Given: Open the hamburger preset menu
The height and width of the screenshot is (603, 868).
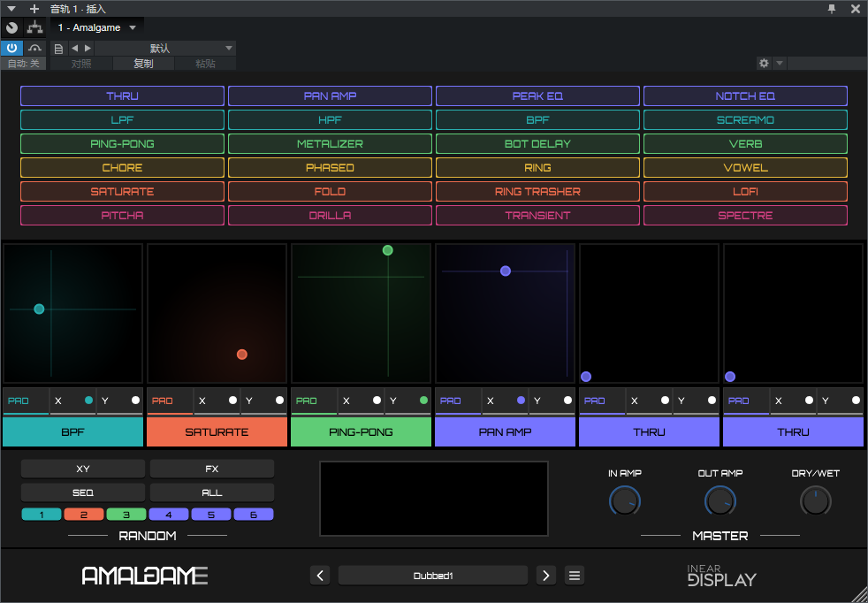Looking at the screenshot, I should point(575,576).
